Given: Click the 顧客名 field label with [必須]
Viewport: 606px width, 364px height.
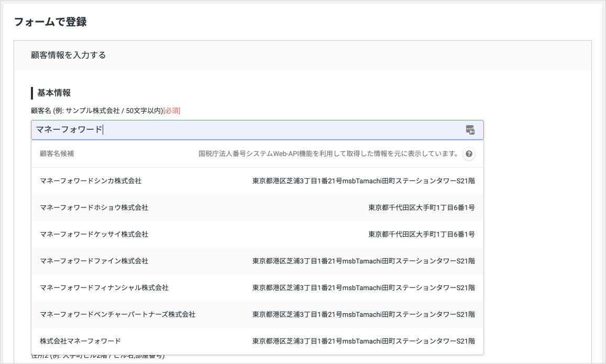Looking at the screenshot, I should pyautogui.click(x=105, y=111).
